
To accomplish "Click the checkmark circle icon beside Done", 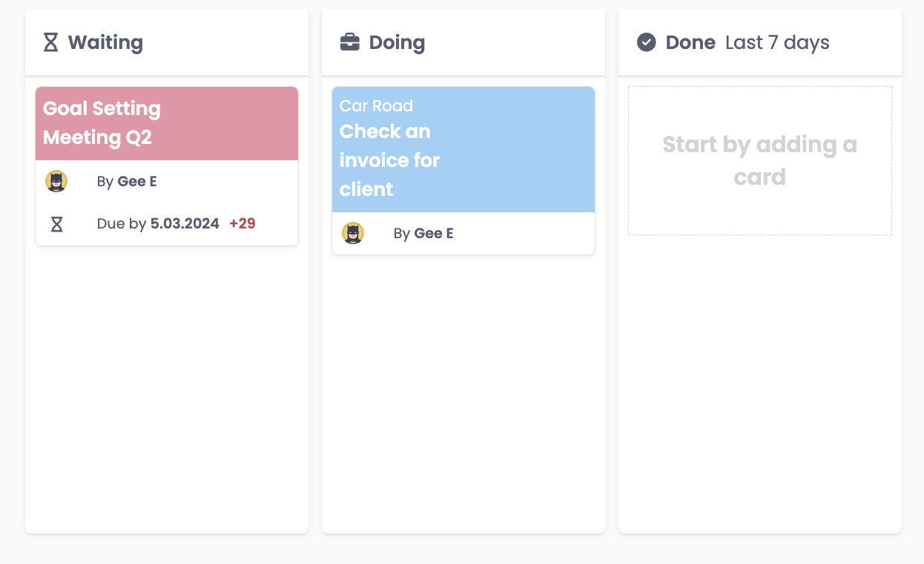I will point(647,42).
